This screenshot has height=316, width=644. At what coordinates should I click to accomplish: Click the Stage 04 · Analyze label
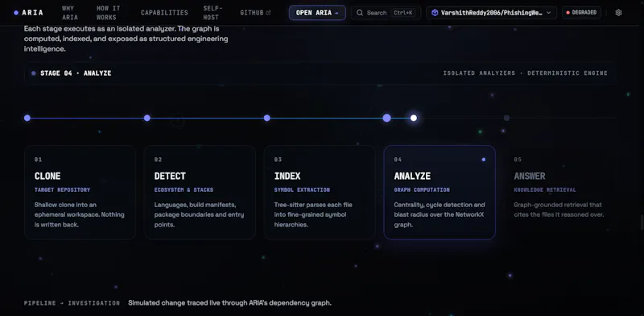click(x=76, y=73)
